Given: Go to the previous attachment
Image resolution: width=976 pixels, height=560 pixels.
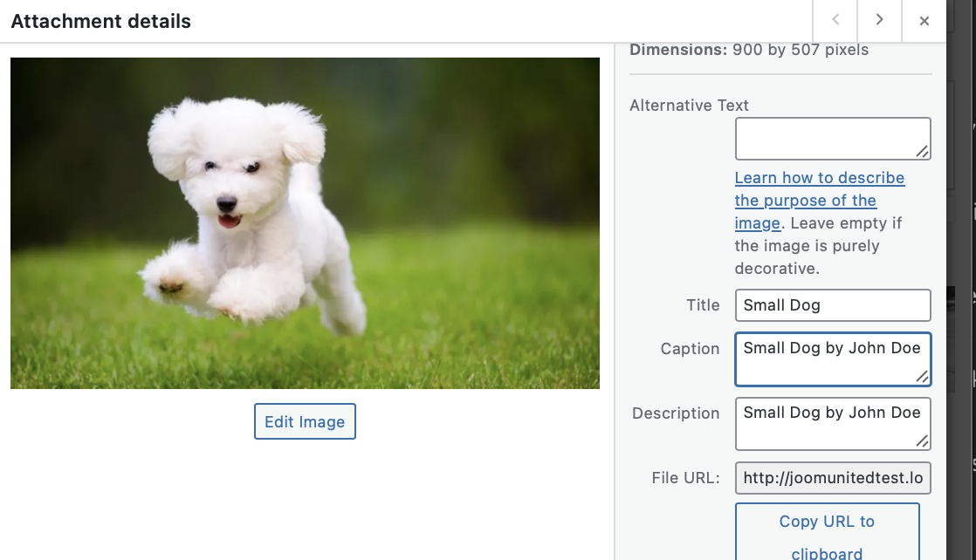Looking at the screenshot, I should 835,20.
